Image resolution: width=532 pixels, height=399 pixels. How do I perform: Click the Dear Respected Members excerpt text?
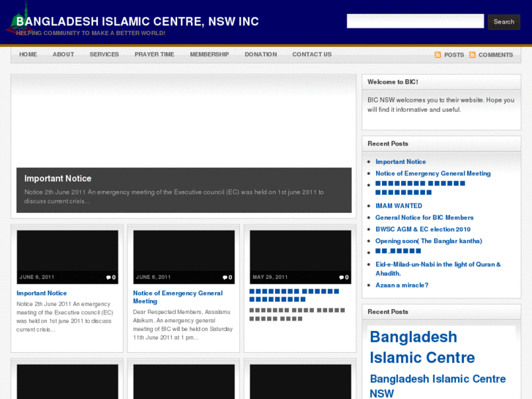click(x=183, y=324)
